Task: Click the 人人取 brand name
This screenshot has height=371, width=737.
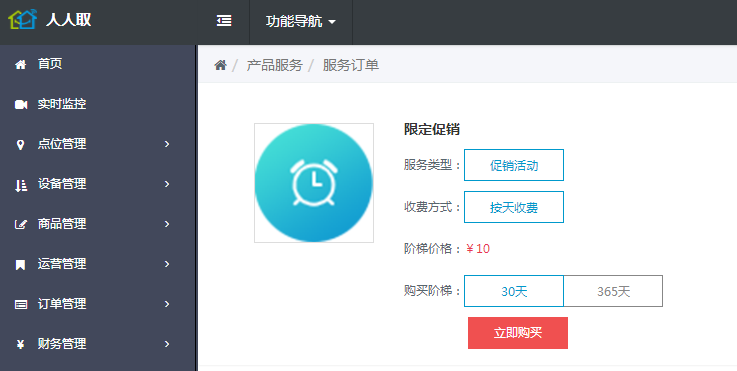Action: pyautogui.click(x=69, y=20)
